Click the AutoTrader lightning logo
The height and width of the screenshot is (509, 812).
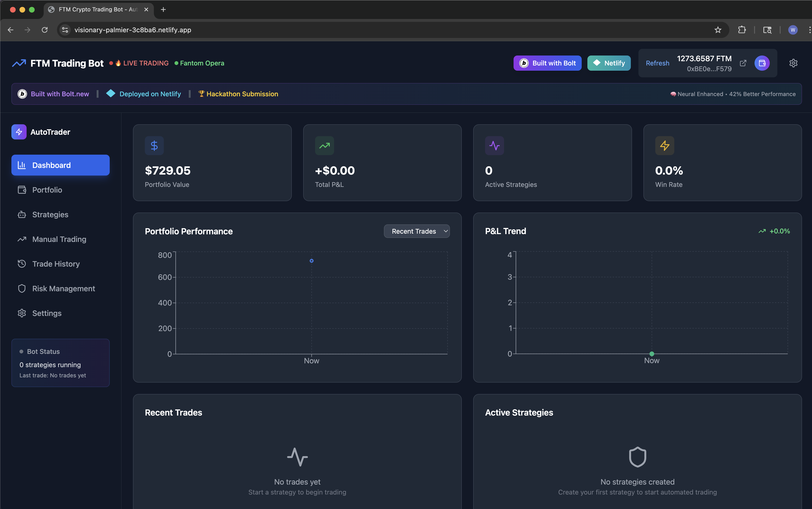pyautogui.click(x=19, y=132)
